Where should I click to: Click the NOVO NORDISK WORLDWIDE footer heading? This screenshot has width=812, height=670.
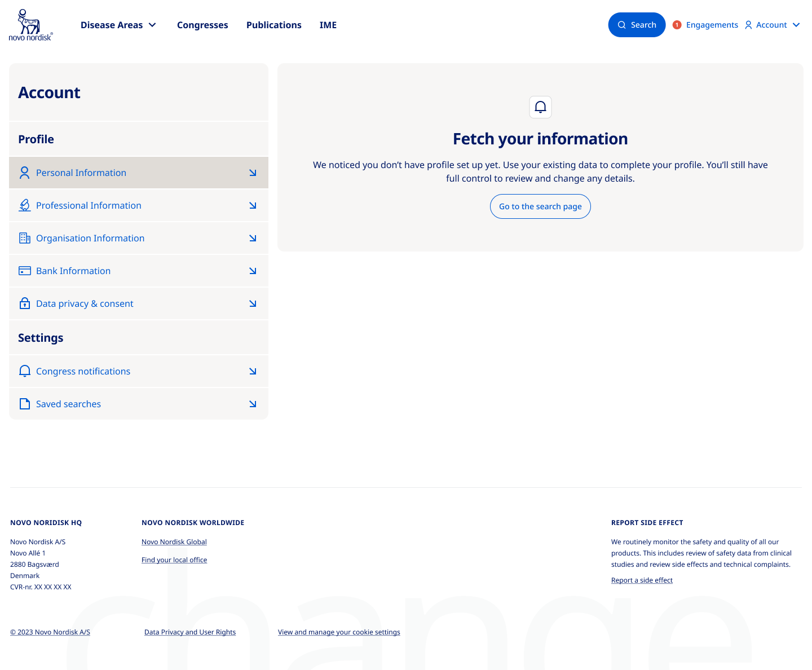193,523
